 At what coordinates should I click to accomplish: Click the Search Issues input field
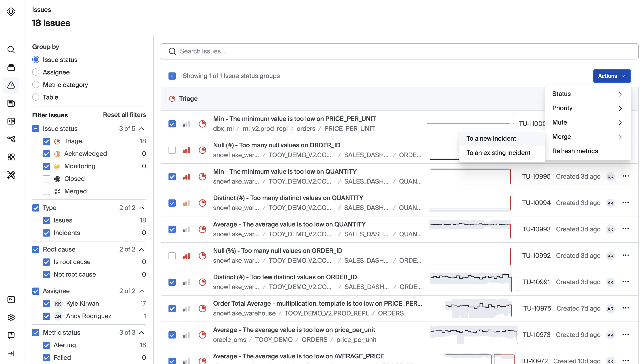coord(400,51)
